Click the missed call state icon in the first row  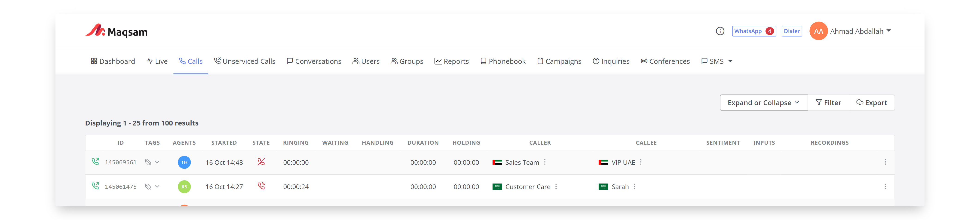pos(261,162)
